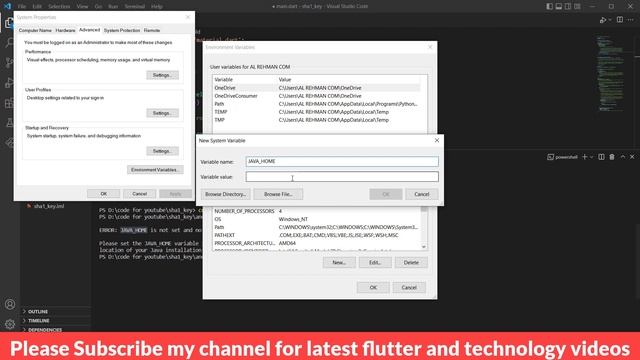Open User Profiles Settings button
This screenshot has height=360, width=640.
click(x=162, y=113)
